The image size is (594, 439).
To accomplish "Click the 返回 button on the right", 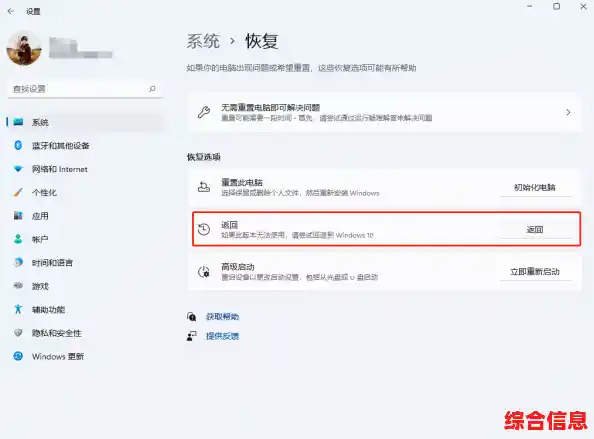I will tap(535, 230).
